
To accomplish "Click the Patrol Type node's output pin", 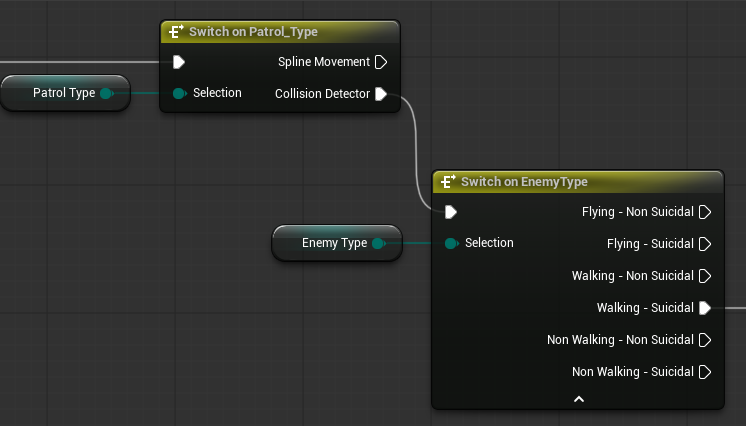I will (x=106, y=94).
